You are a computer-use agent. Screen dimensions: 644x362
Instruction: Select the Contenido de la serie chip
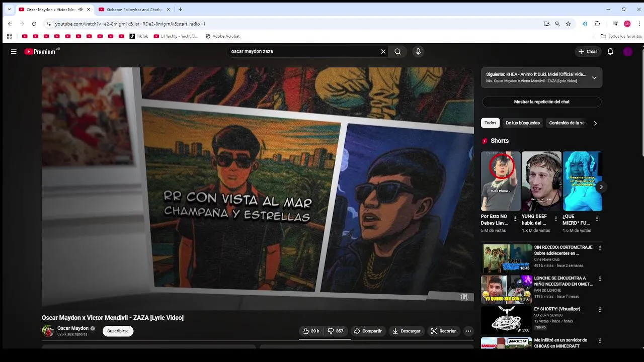(x=567, y=123)
